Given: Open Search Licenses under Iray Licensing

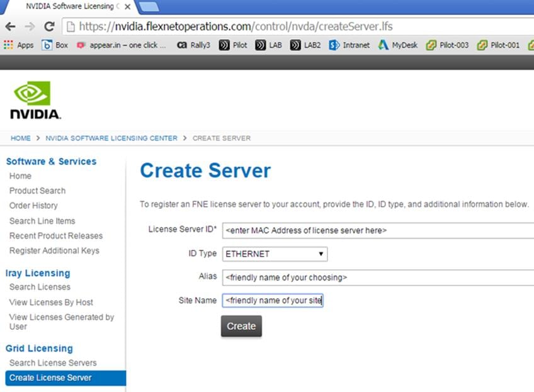Looking at the screenshot, I should click(40, 287).
